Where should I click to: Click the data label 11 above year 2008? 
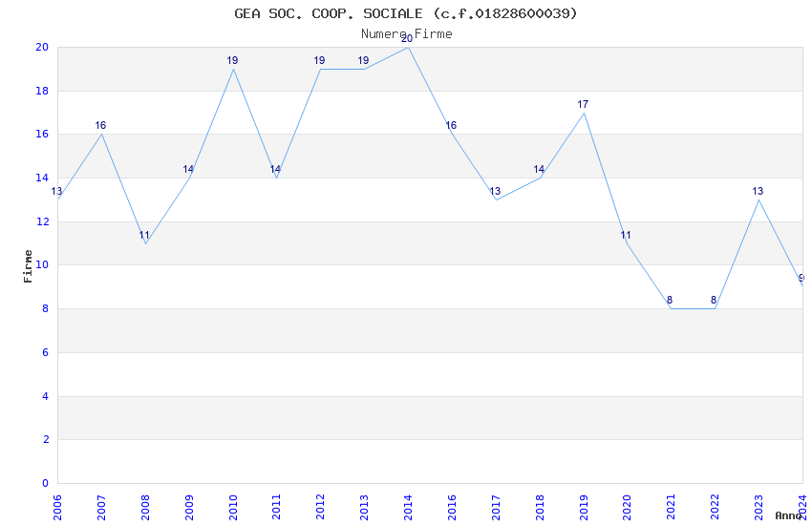[x=144, y=236]
